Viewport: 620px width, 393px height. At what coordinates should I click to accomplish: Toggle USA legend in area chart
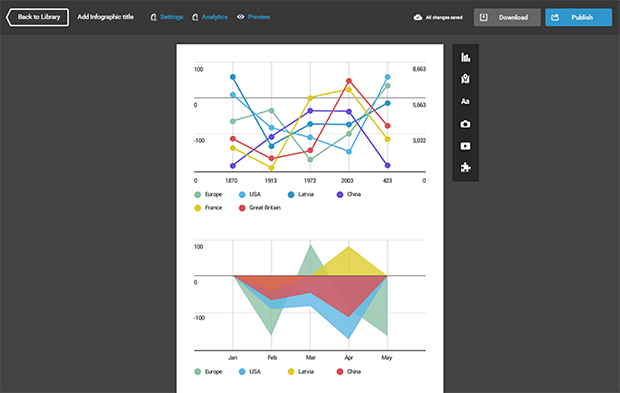tap(250, 372)
